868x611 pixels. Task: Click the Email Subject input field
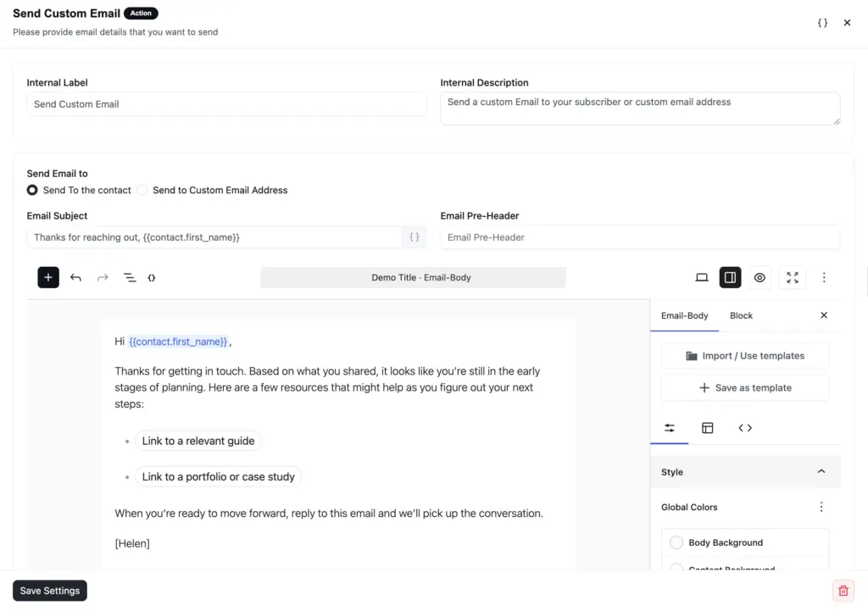click(x=214, y=237)
